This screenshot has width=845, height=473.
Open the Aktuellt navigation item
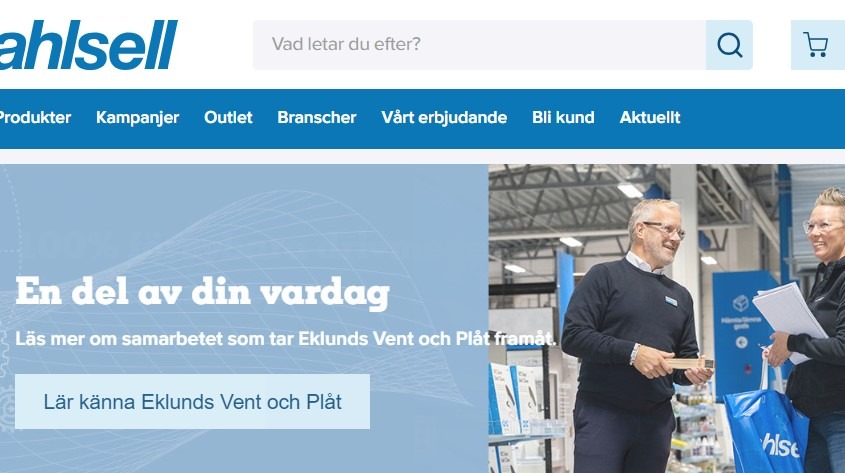(x=650, y=117)
